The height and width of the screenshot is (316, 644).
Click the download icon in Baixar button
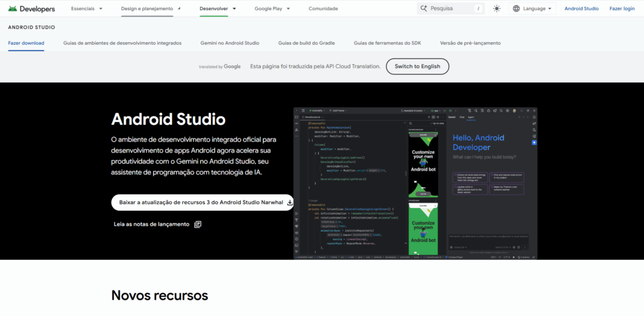point(290,202)
